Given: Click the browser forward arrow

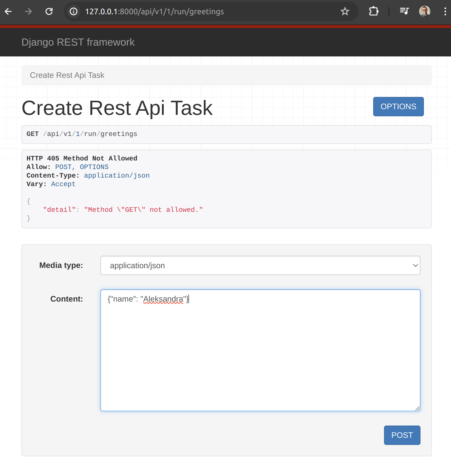Looking at the screenshot, I should point(28,11).
